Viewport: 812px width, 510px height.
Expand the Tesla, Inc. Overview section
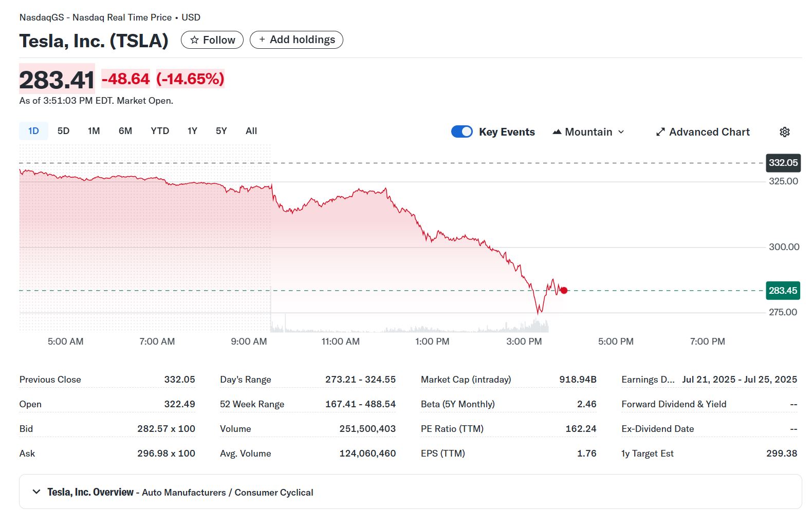[x=36, y=492]
